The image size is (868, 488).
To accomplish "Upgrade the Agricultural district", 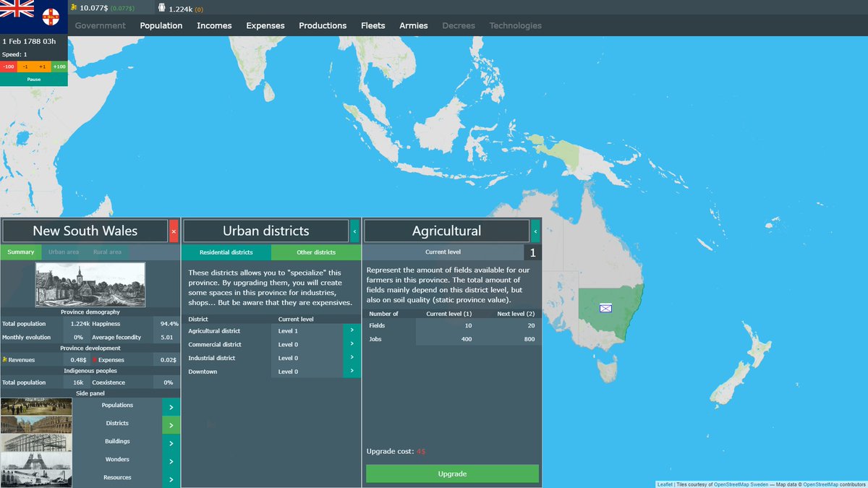I will (x=452, y=474).
